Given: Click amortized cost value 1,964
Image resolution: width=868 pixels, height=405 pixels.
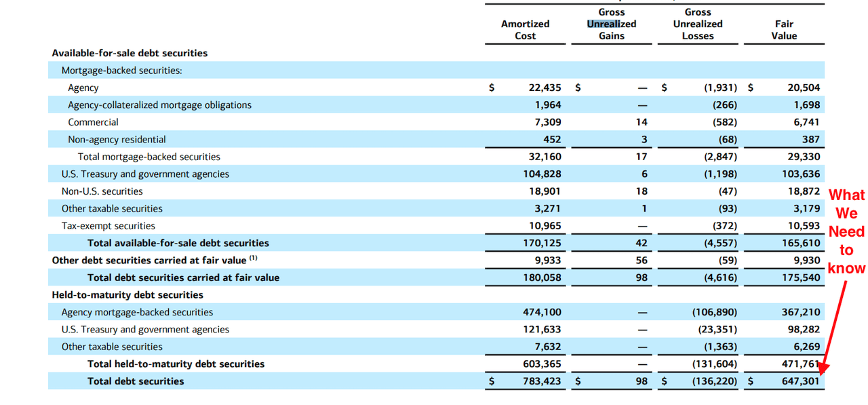Looking at the screenshot, I should pos(548,105).
